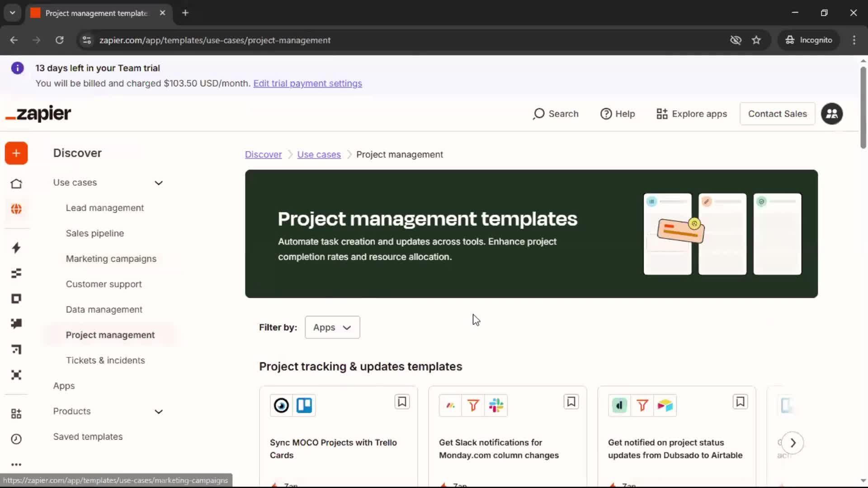Viewport: 868px width, 488px height.
Task: Open the Help menu
Action: click(x=618, y=114)
